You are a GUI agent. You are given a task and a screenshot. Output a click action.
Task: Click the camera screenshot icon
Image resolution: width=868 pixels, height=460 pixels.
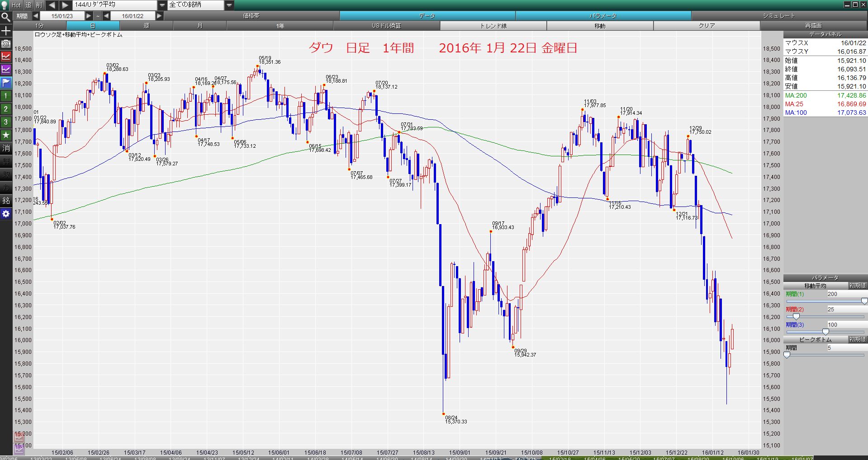(6, 44)
